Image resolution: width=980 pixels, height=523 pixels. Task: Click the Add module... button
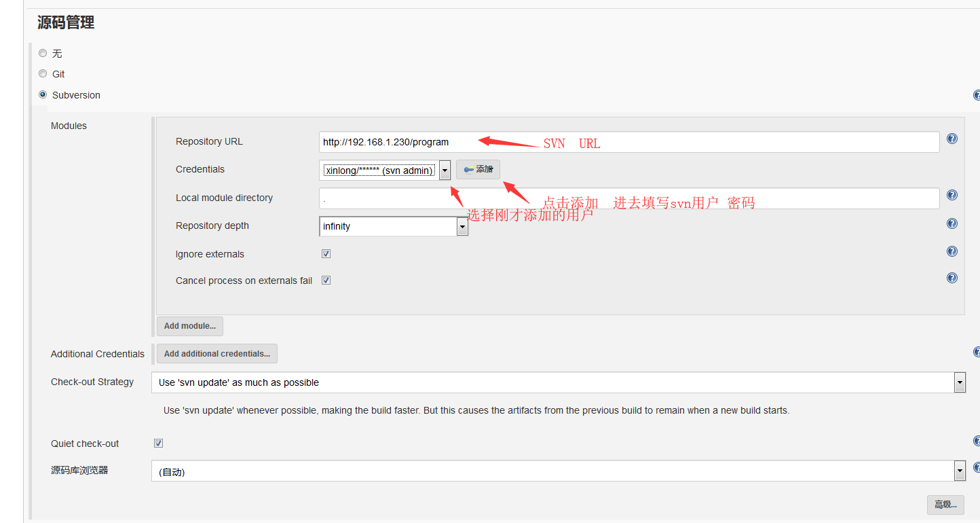(x=190, y=326)
